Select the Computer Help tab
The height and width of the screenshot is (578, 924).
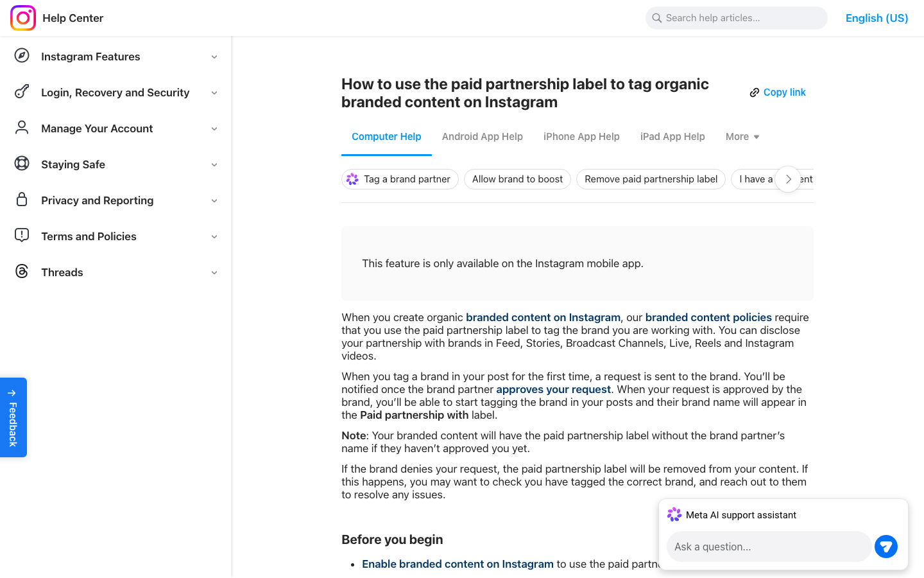point(386,137)
